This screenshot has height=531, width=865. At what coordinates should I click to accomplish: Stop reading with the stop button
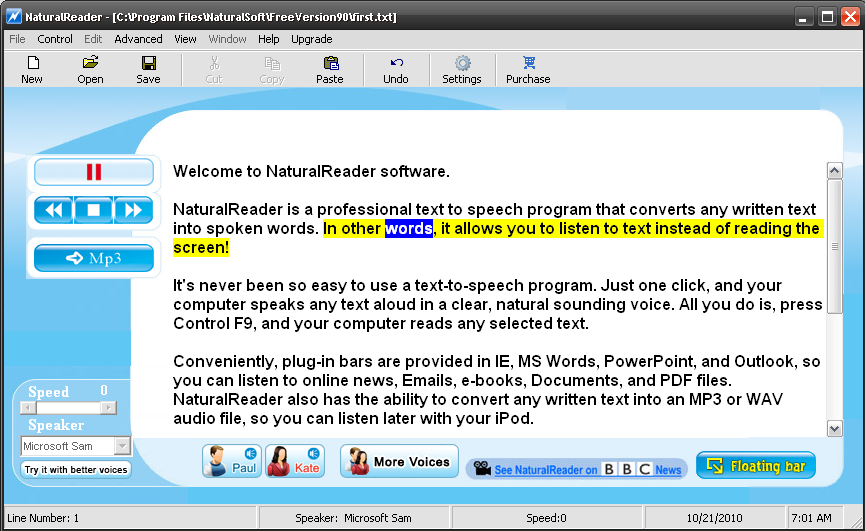click(x=94, y=210)
